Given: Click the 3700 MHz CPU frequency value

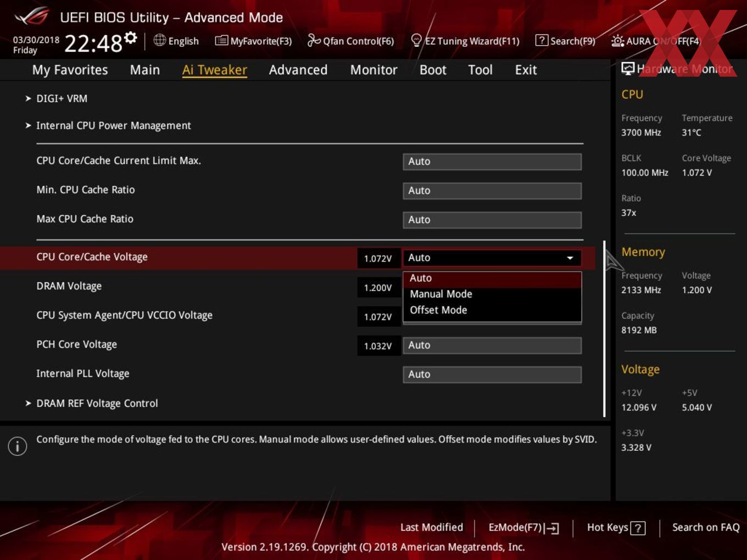Looking at the screenshot, I should 641,132.
